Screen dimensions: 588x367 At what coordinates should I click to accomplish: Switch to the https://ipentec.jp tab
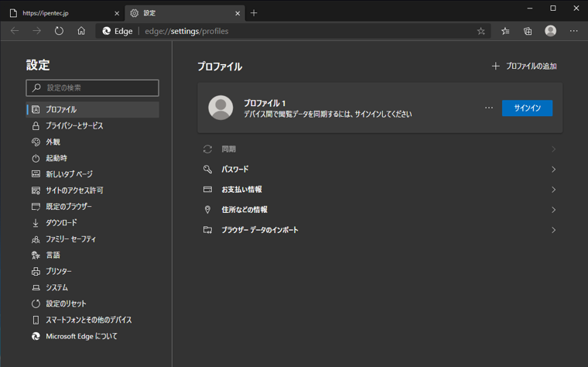pyautogui.click(x=63, y=13)
